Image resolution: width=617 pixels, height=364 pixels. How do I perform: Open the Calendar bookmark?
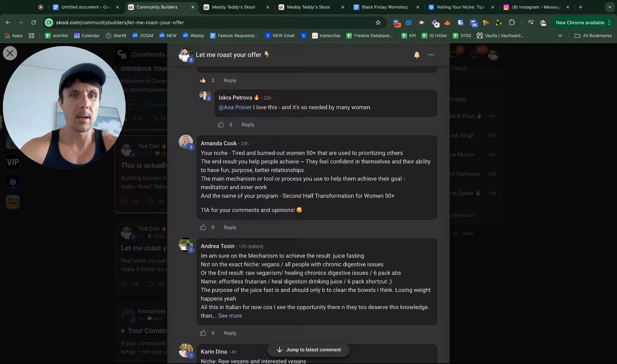[87, 36]
